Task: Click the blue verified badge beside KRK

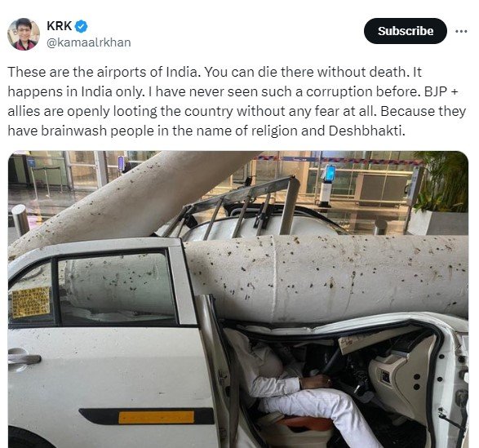Action: click(81, 26)
